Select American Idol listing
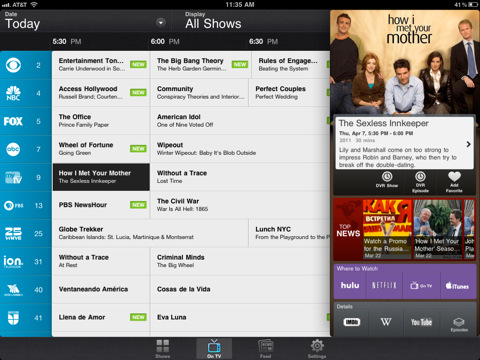Image resolution: width=480 pixels, height=360 pixels. [x=240, y=121]
